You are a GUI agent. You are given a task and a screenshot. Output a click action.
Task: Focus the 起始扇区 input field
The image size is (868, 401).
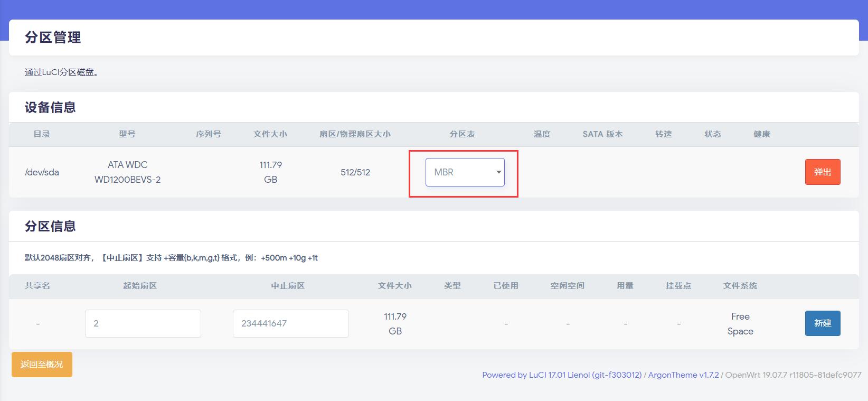coord(143,323)
